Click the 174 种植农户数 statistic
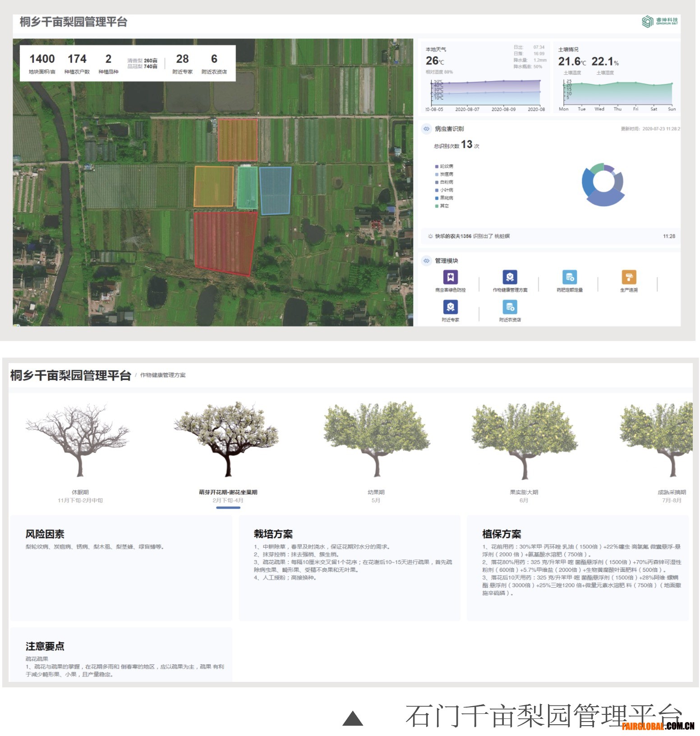Image resolution: width=700 pixels, height=736 pixels. coord(77,64)
